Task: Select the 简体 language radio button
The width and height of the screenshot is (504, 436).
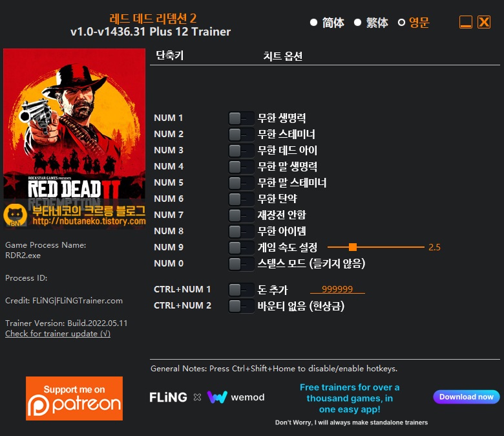Action: [314, 23]
